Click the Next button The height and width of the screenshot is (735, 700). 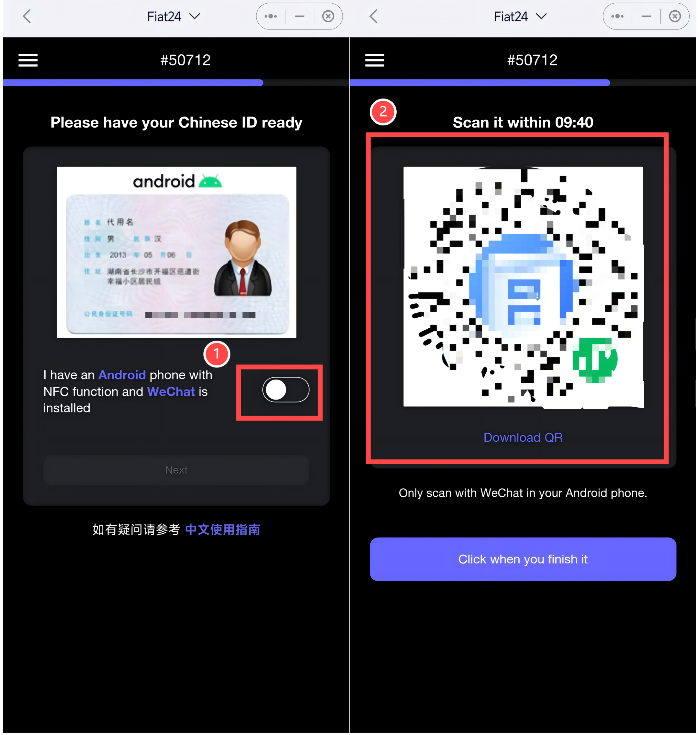(176, 469)
